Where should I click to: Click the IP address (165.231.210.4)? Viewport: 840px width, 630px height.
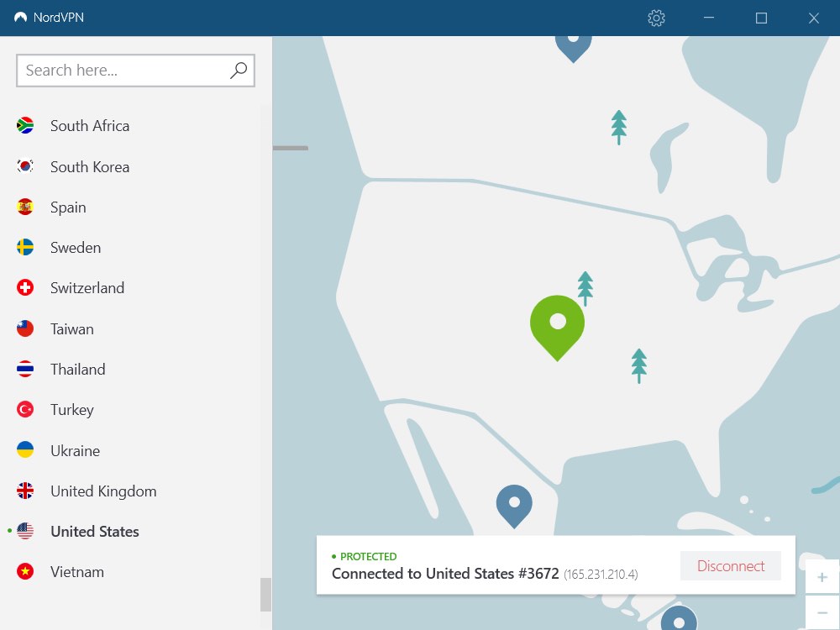click(x=601, y=575)
